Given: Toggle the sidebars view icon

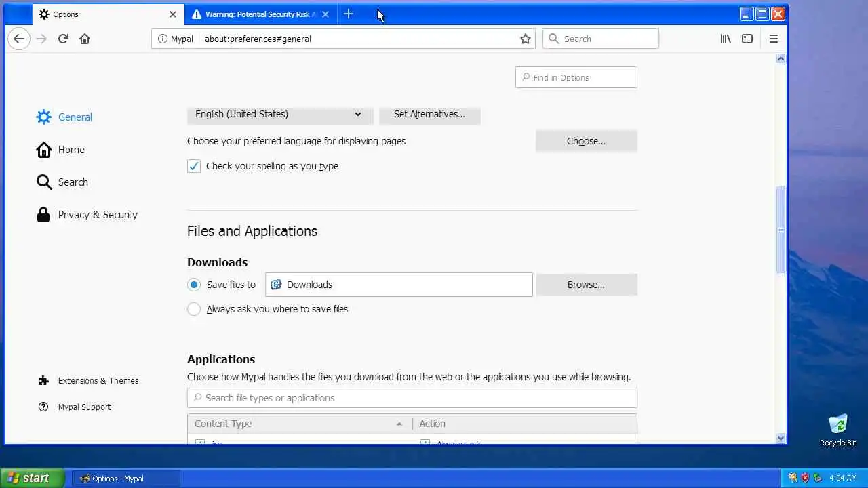Looking at the screenshot, I should click(747, 39).
